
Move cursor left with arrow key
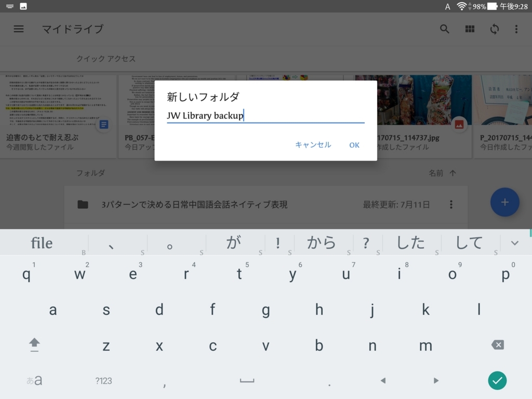[x=383, y=381]
